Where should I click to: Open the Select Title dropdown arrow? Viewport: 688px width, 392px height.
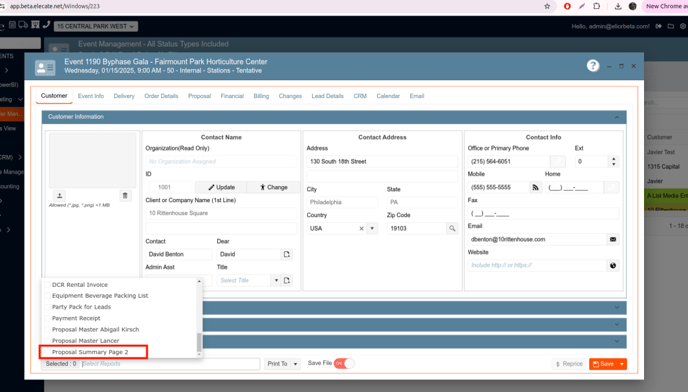(276, 280)
